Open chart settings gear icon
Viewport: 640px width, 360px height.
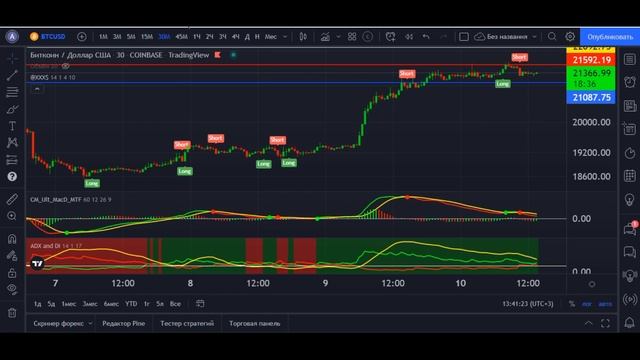570,37
